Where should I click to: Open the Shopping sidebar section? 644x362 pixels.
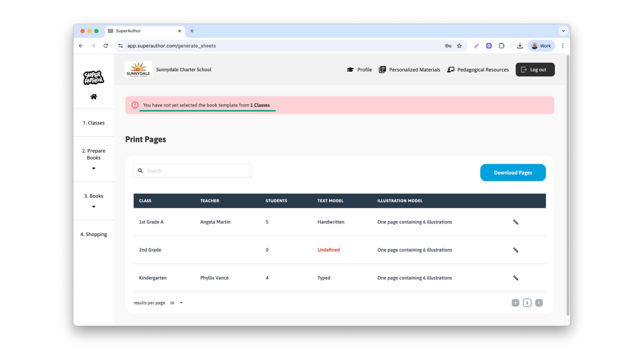point(94,234)
